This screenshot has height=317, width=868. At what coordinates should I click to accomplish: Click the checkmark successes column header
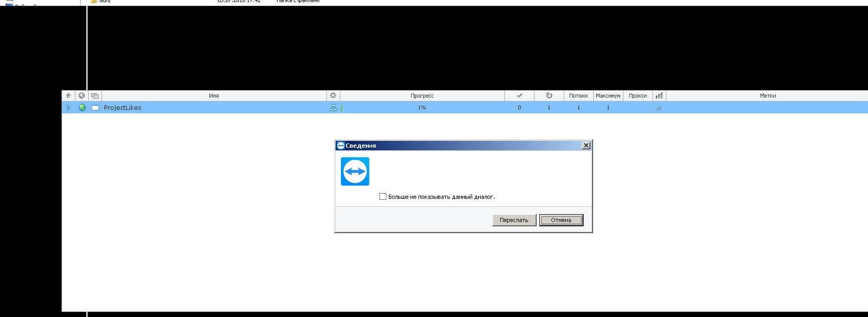click(x=520, y=95)
